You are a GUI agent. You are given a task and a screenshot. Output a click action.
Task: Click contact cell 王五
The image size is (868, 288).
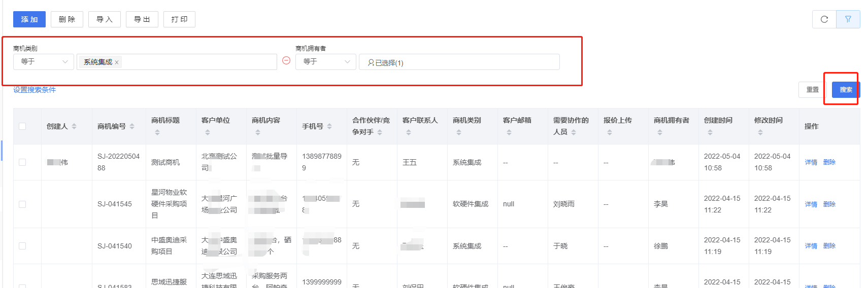pyautogui.click(x=410, y=162)
